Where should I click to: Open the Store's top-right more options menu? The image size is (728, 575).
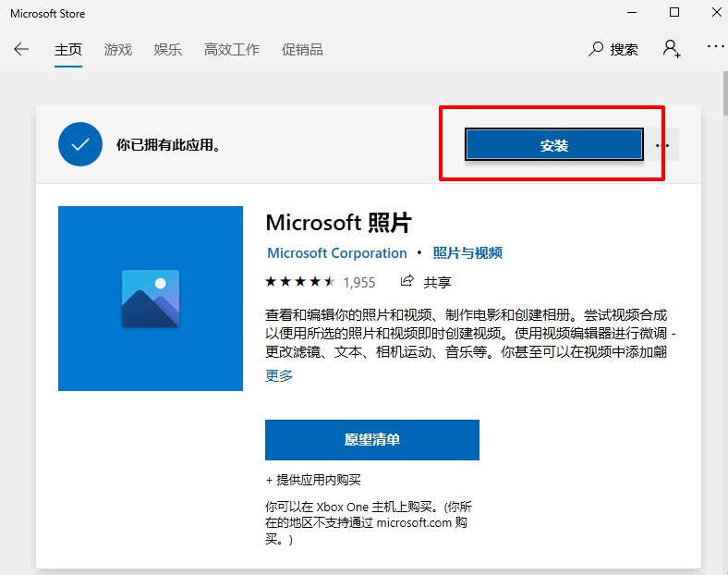click(x=715, y=46)
